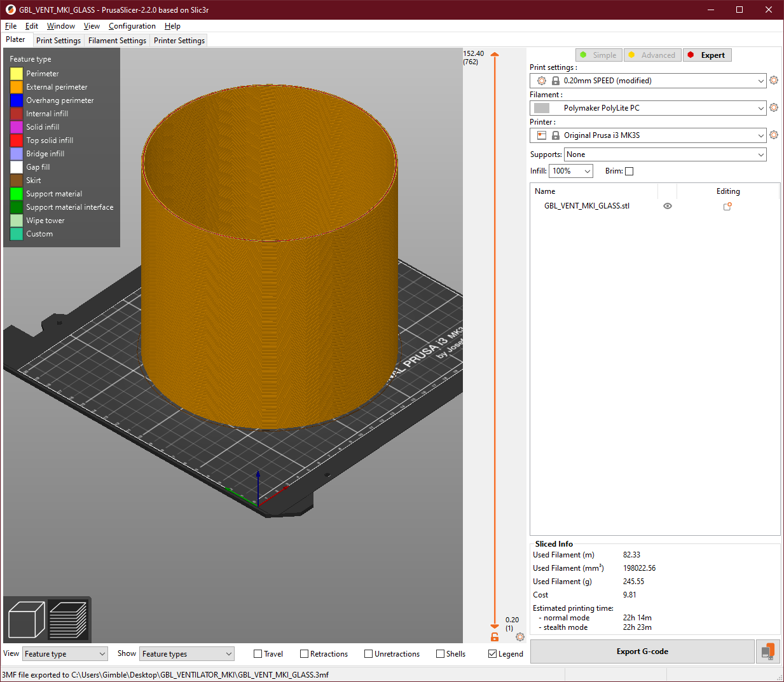The image size is (784, 682).
Task: Open the print settings gear icon
Action: (774, 80)
